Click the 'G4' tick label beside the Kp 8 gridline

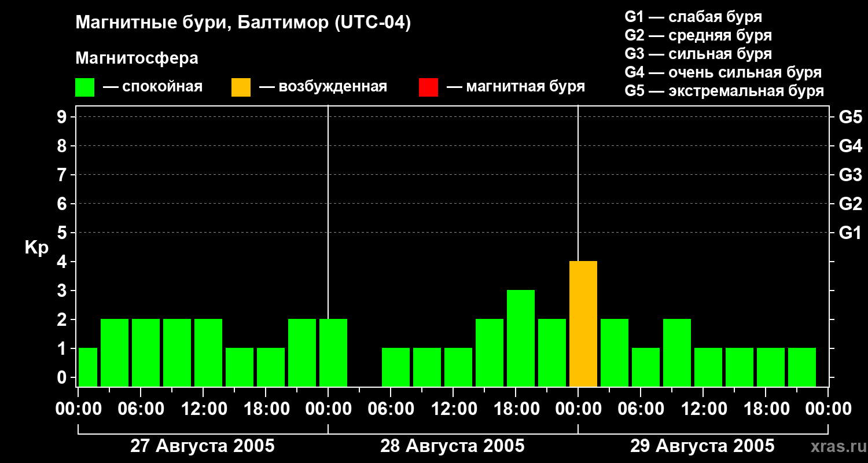point(850,146)
